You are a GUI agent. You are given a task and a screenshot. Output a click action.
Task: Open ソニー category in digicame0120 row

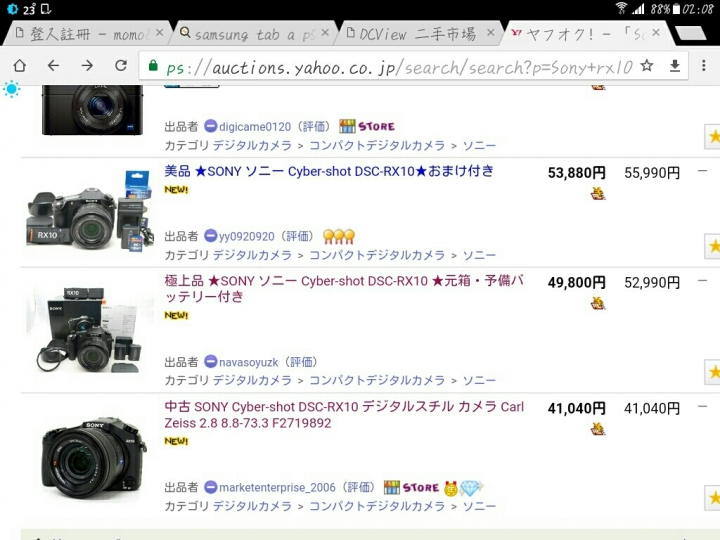pos(479,146)
